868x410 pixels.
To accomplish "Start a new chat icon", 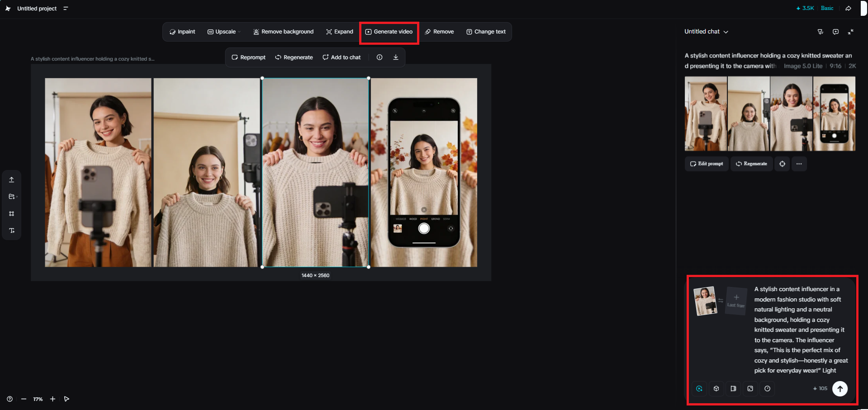I will [835, 32].
